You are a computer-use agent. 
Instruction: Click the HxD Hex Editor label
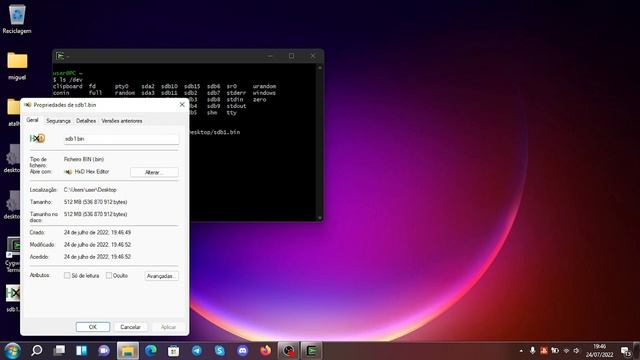click(92, 172)
